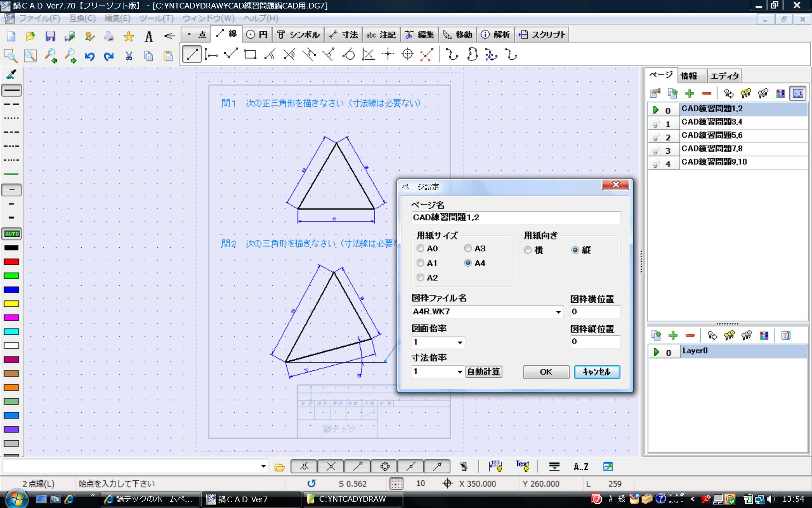Select the A2 paper size radio button
This screenshot has width=812, height=508.
[x=420, y=278]
